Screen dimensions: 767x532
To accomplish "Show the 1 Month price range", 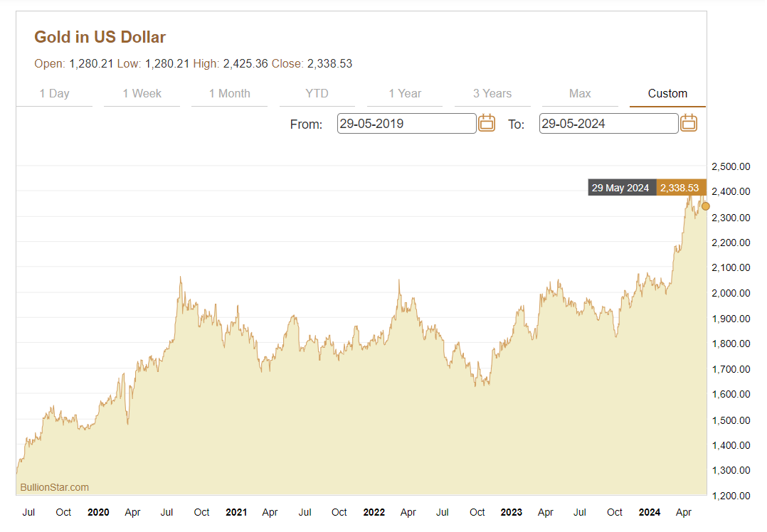I will point(229,94).
